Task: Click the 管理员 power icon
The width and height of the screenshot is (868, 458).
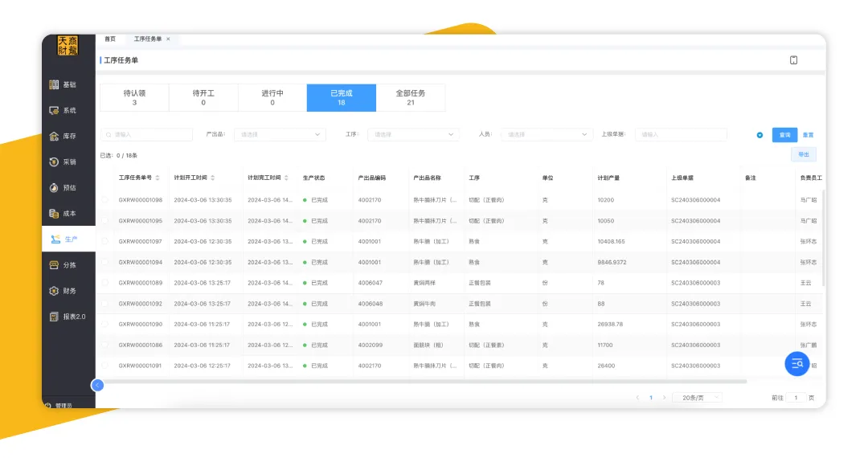Action: 47,406
